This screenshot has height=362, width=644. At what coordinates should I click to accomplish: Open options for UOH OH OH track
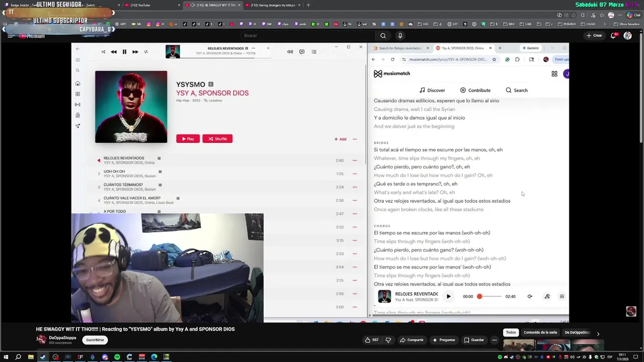coord(355,174)
